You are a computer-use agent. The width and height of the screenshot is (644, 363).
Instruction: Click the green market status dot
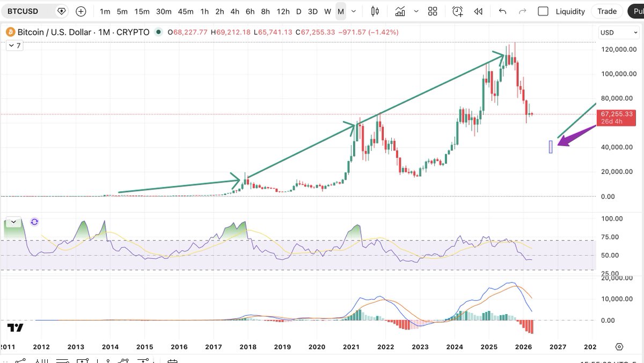[158, 32]
